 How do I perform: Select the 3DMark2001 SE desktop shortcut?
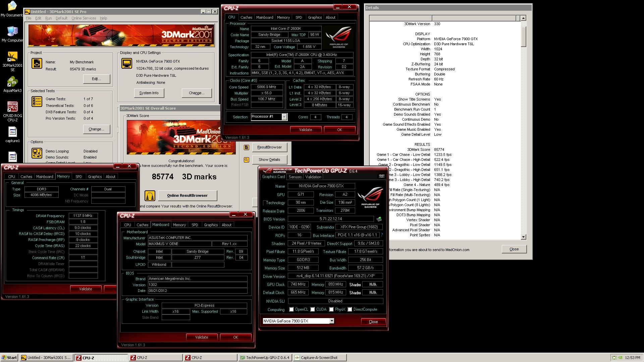click(12, 61)
